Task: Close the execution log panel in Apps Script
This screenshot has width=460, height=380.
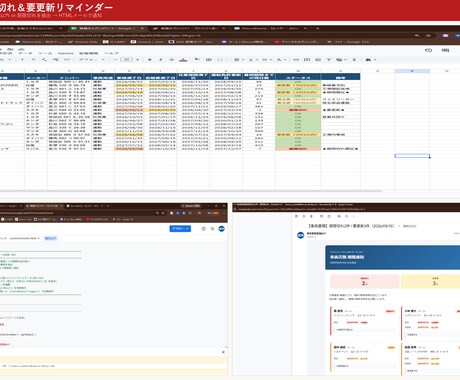Action: (x=223, y=352)
